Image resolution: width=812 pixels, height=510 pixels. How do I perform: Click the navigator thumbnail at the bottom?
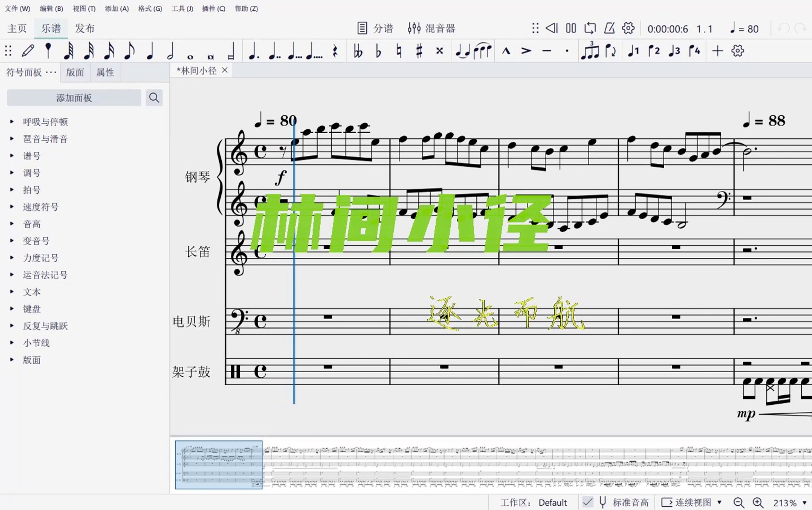218,465
